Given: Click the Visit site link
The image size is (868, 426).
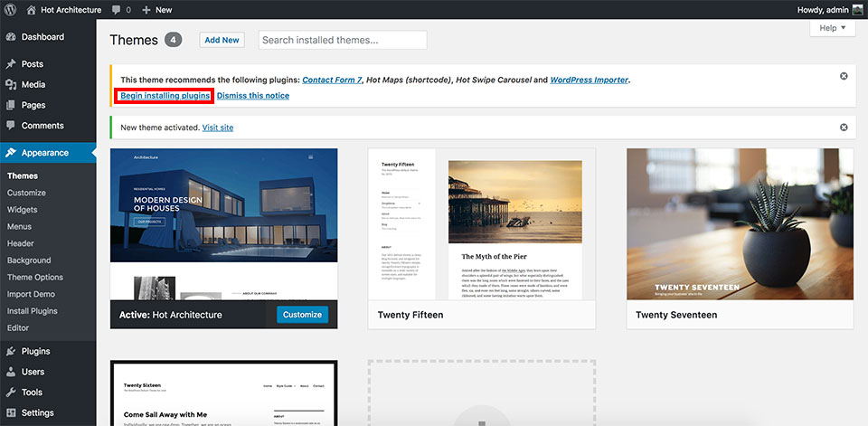Looking at the screenshot, I should pos(218,128).
